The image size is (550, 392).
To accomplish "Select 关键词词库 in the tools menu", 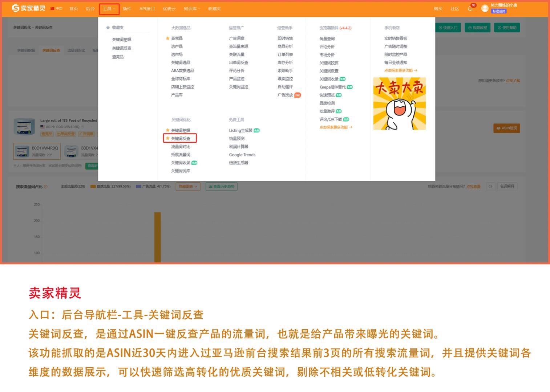I will [181, 171].
